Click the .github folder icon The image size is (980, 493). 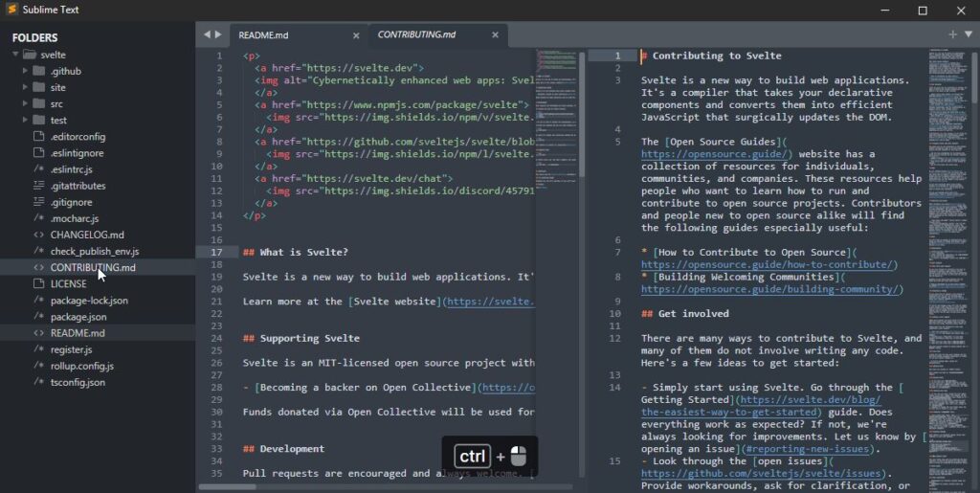point(38,71)
